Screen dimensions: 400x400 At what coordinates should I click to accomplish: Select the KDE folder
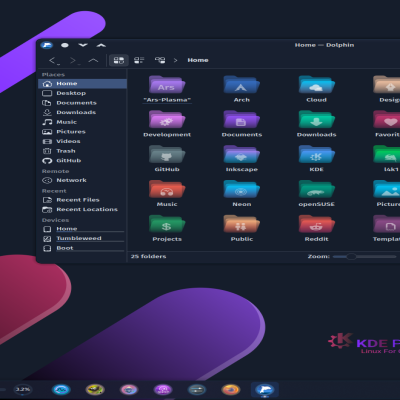316,159
